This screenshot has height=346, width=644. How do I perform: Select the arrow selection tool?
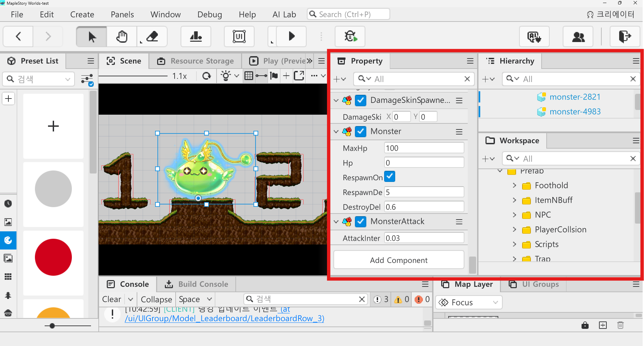point(92,36)
